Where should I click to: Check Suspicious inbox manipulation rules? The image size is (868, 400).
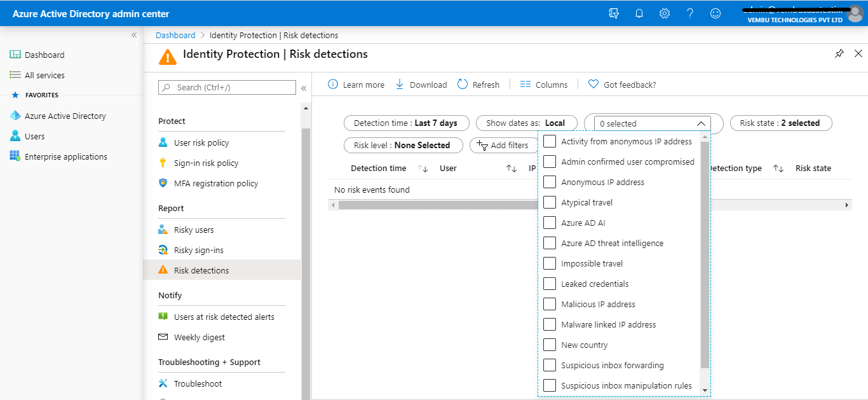550,385
